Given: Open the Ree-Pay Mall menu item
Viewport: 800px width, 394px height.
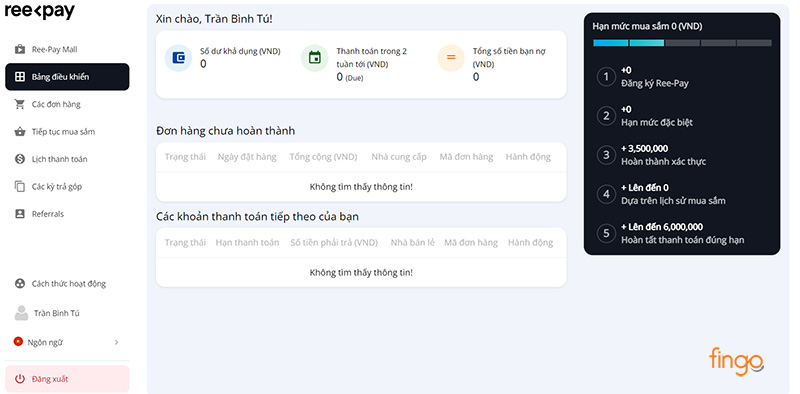Looking at the screenshot, I should 67,50.
